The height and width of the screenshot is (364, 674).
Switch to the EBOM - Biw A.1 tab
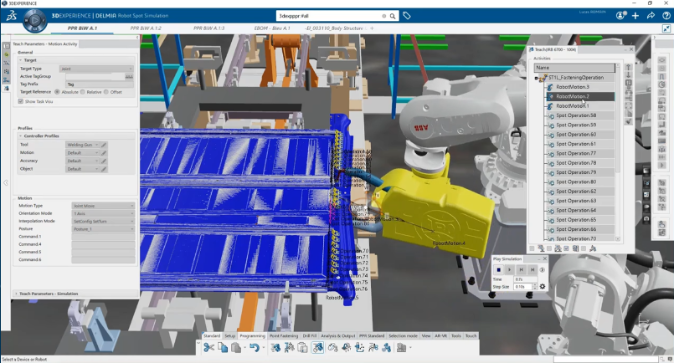[272, 28]
